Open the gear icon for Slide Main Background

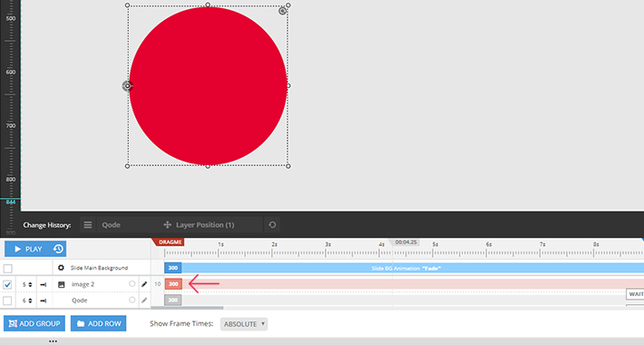click(x=61, y=268)
